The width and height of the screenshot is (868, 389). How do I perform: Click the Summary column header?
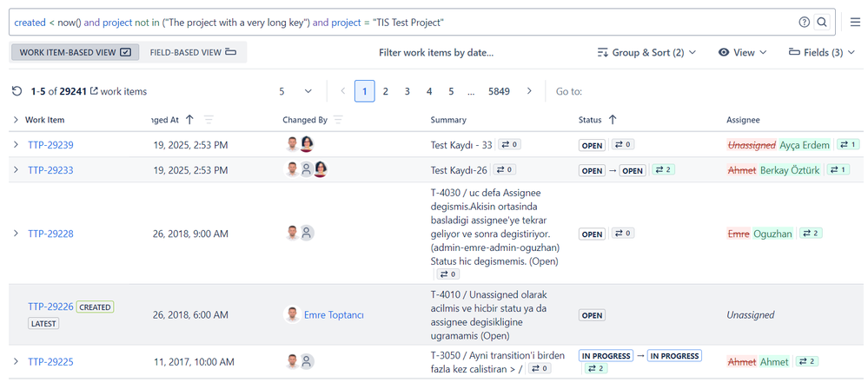click(x=448, y=120)
